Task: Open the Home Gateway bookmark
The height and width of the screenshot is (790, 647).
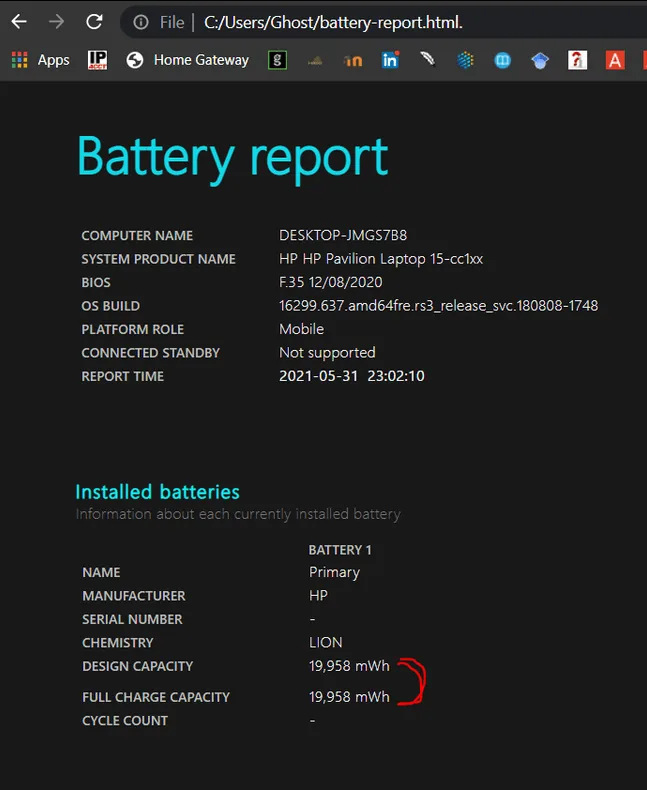Action: click(x=187, y=60)
